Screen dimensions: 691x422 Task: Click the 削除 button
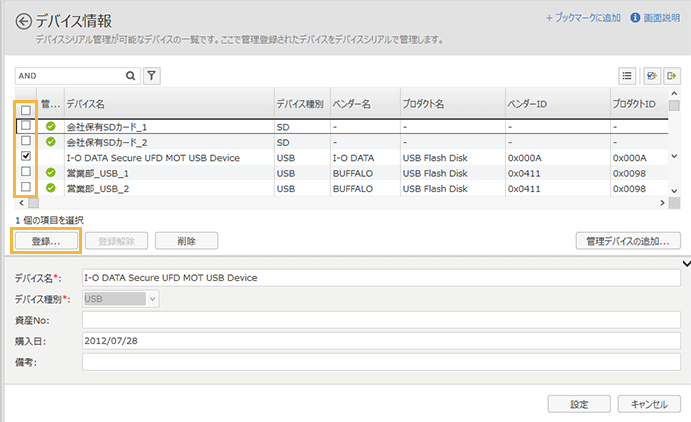tap(186, 241)
